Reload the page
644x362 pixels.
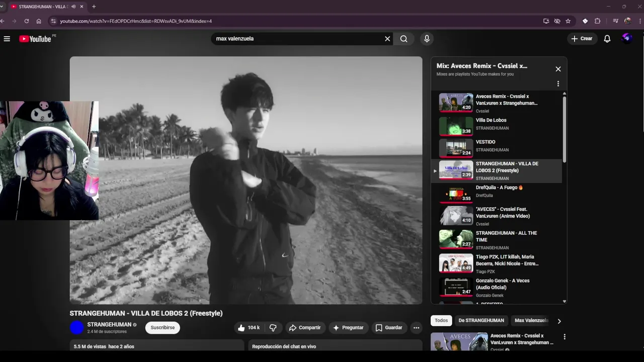click(27, 21)
